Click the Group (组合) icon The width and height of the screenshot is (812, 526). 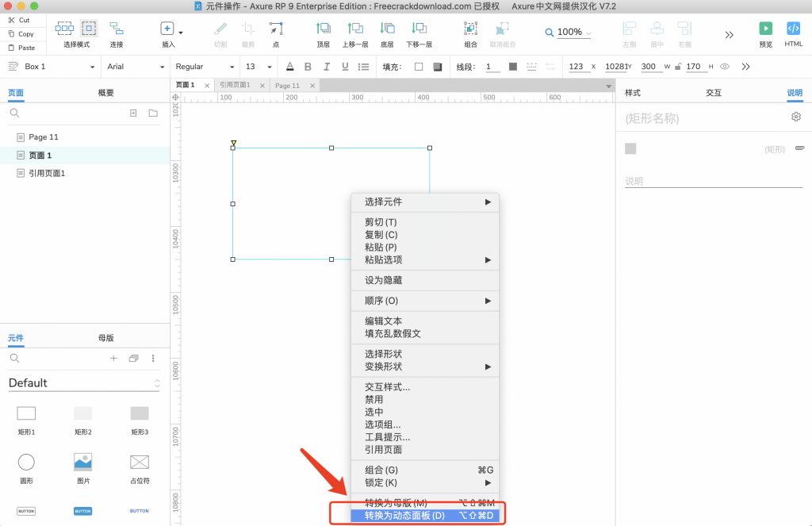[471, 29]
